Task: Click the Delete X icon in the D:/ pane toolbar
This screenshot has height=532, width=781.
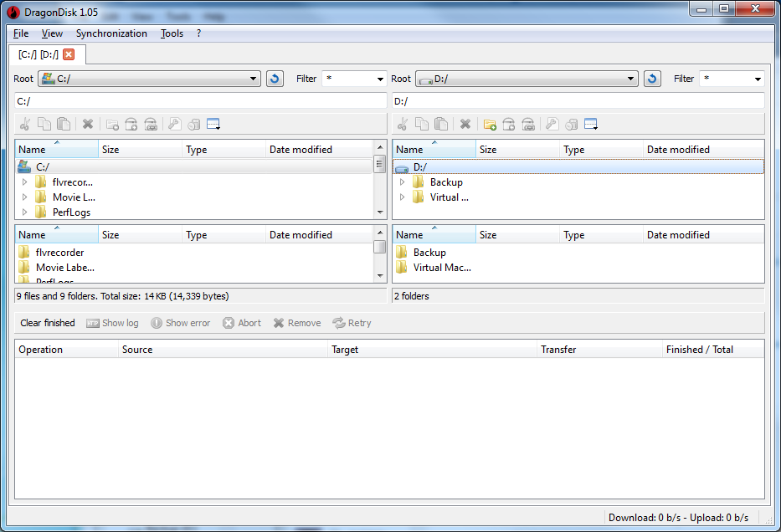Action: click(x=465, y=124)
